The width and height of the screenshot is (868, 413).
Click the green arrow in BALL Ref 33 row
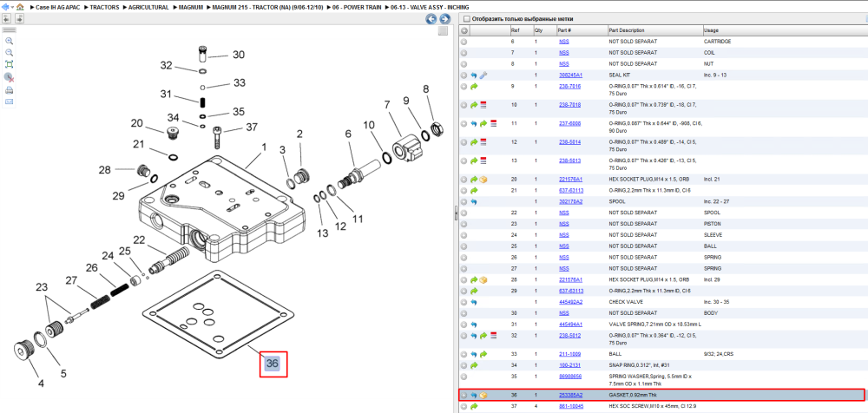point(483,354)
